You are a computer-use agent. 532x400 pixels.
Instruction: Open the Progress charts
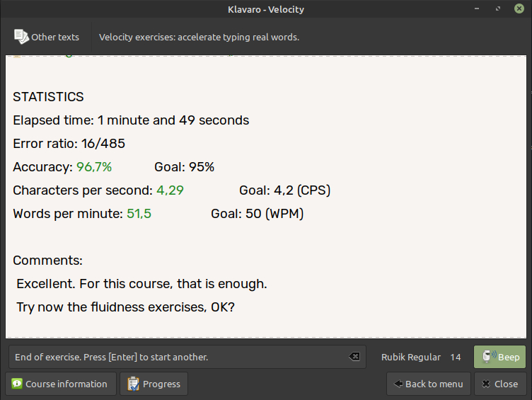click(x=154, y=384)
